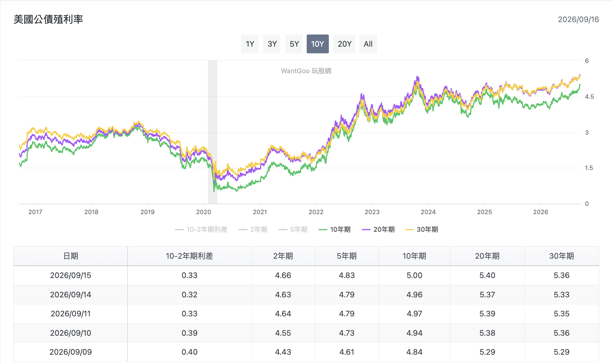
Task: Click the 4.66 two-year yield value
Action: [283, 275]
